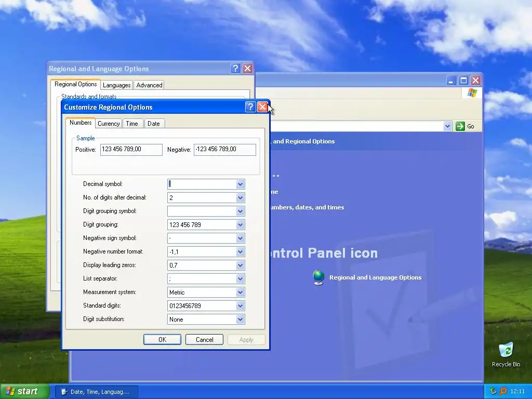Click the Negative sample field
This screenshot has height=399, width=532.
(x=225, y=150)
